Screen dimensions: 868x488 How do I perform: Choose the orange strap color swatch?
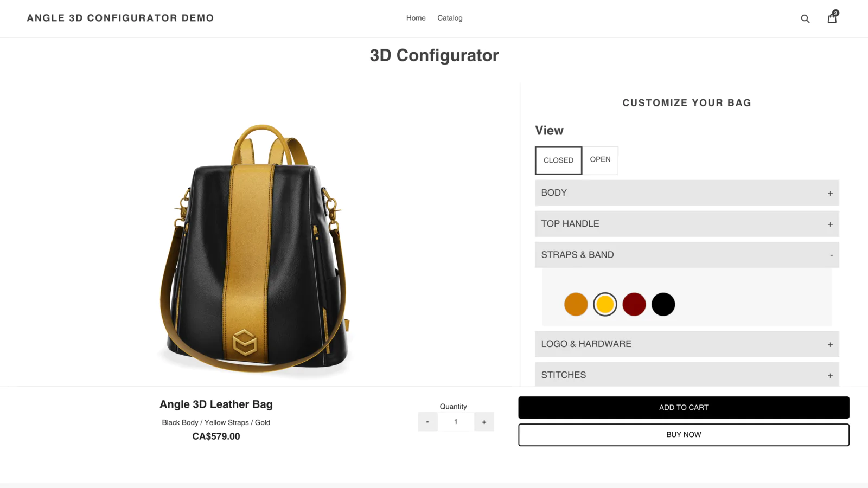point(576,304)
